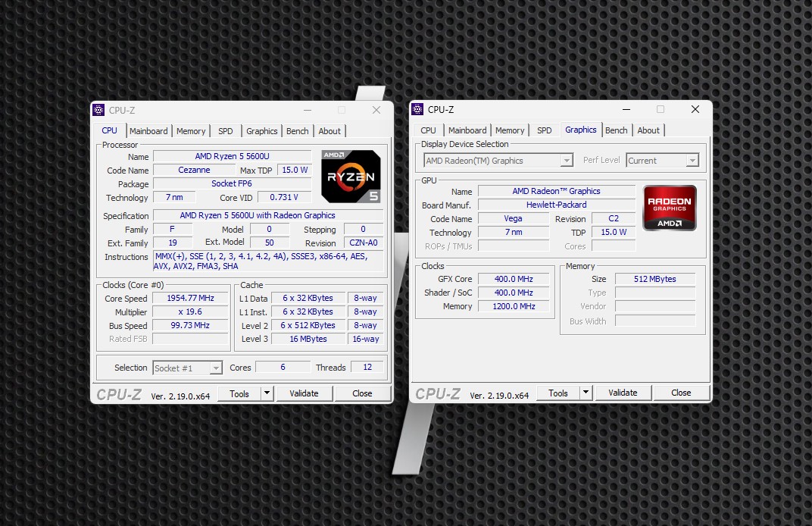Open the Memory tab in left window

pyautogui.click(x=191, y=131)
